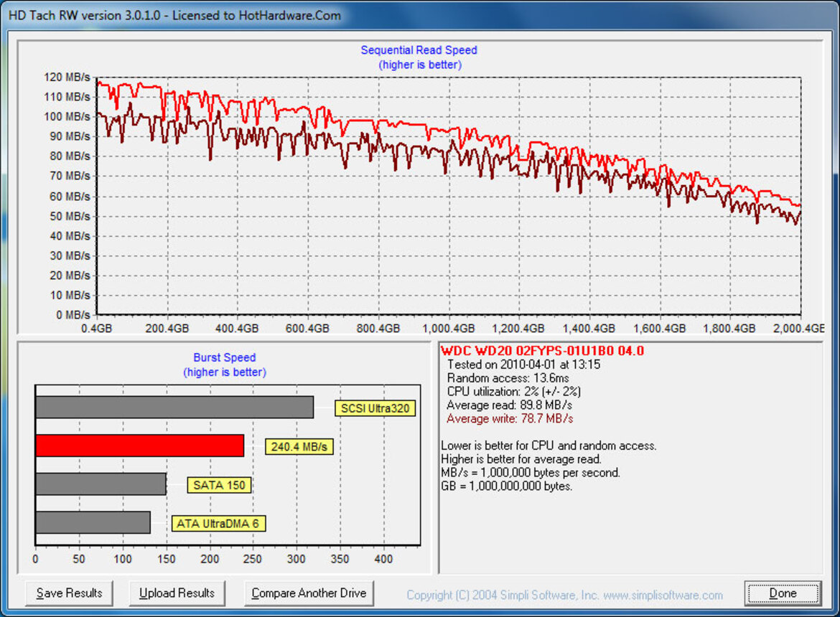This screenshot has height=617, width=840.
Task: Click the Burst Speed chart title
Action: point(225,357)
